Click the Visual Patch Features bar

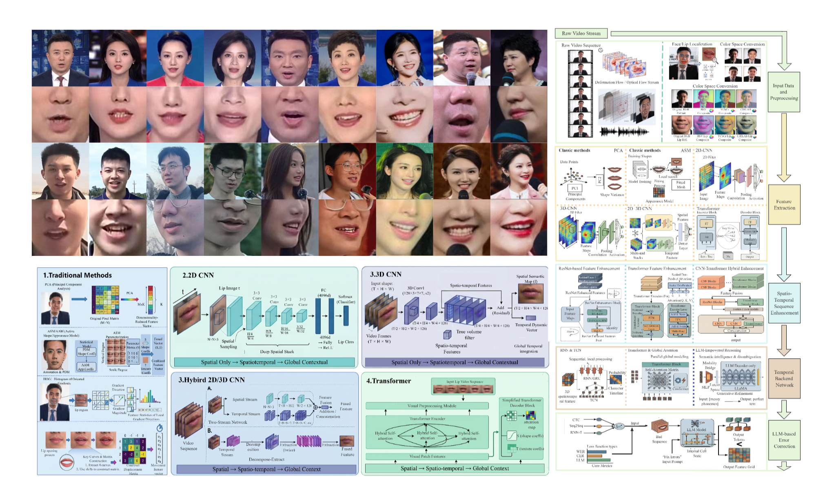coord(427,456)
